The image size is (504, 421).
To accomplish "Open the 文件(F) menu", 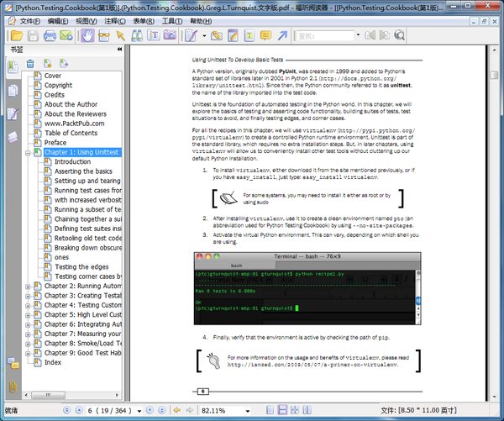I will (x=29, y=21).
